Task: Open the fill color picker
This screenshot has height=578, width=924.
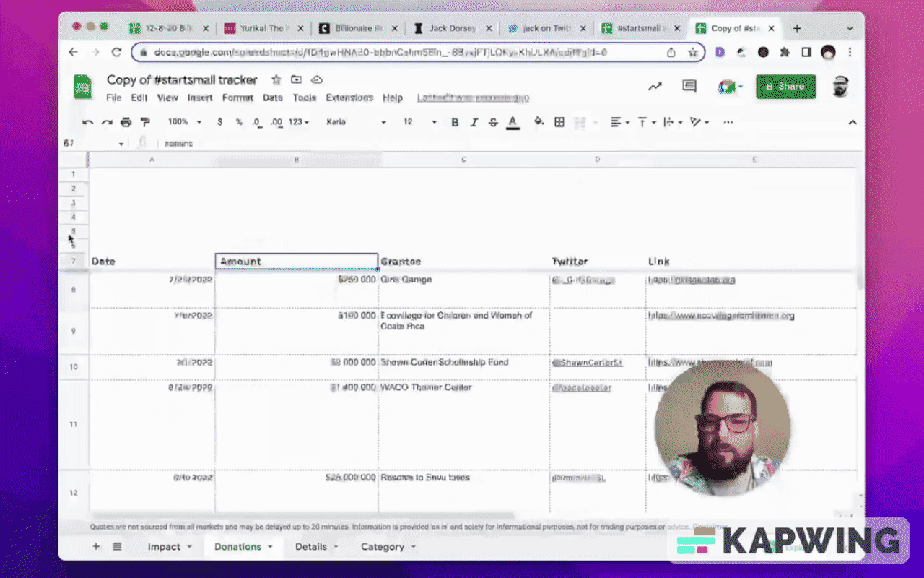Action: [x=539, y=122]
